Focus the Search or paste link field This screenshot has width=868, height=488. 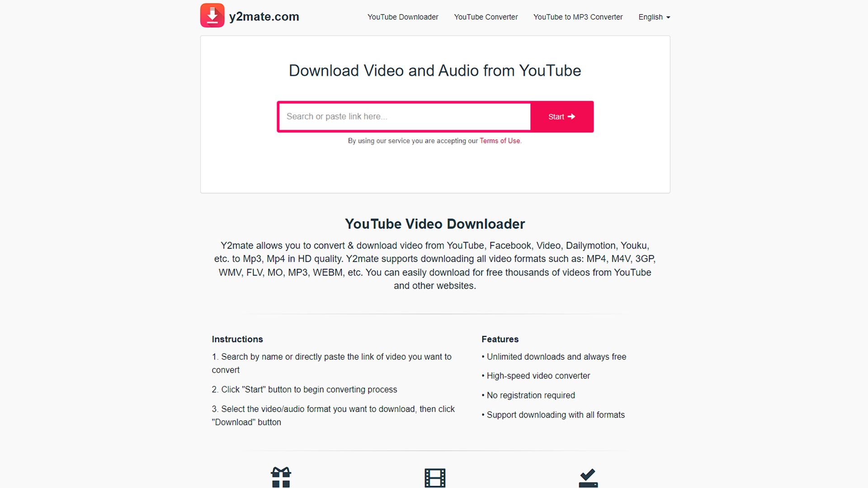coord(405,117)
